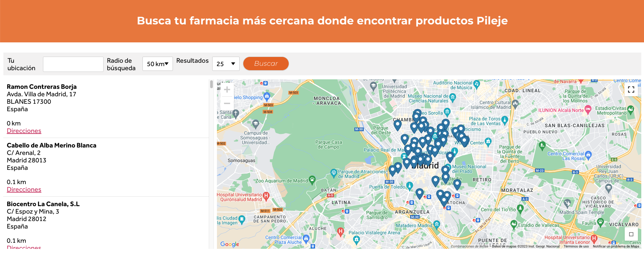Open Direcciones for Cabello de Alba Merino
The height and width of the screenshot is (258, 644).
point(24,190)
